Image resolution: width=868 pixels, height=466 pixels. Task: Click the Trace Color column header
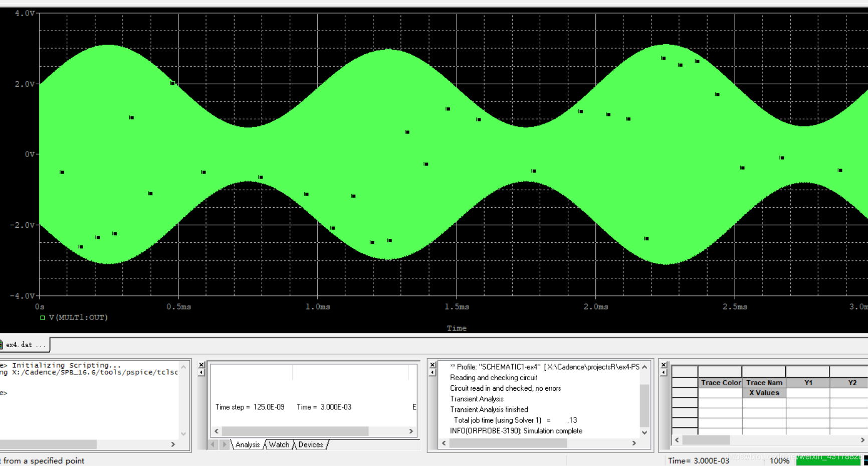click(x=720, y=383)
